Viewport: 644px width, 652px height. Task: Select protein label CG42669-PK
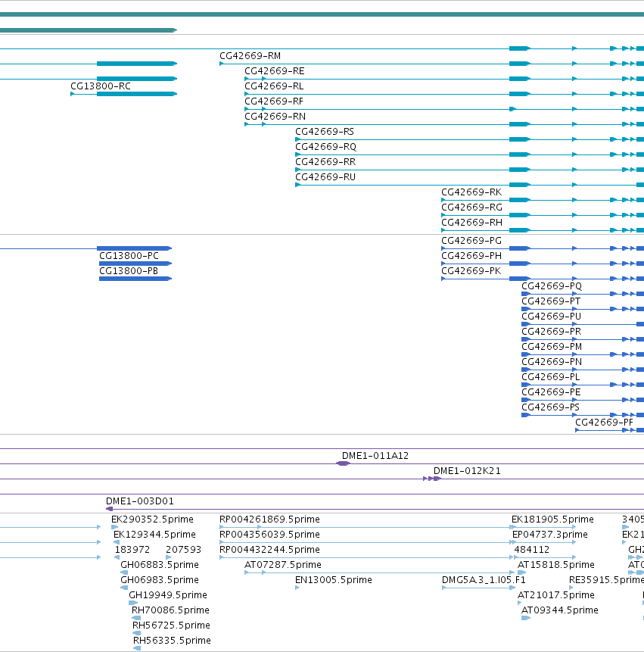(x=471, y=271)
